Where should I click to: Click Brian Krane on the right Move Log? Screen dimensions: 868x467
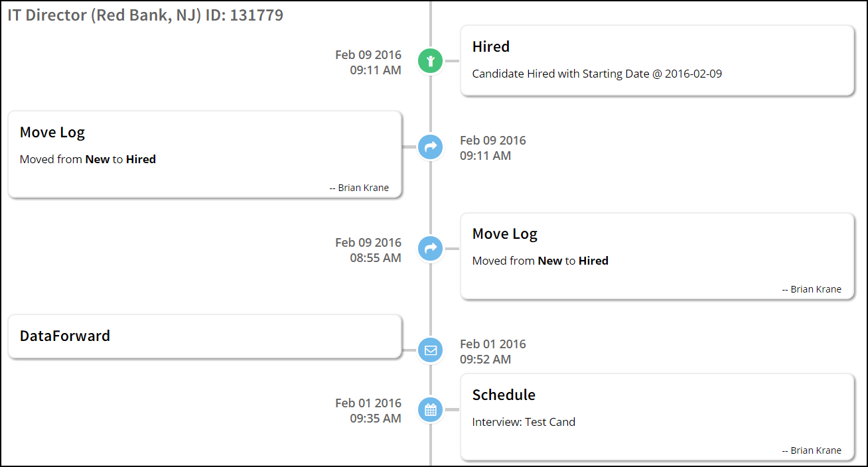816,289
